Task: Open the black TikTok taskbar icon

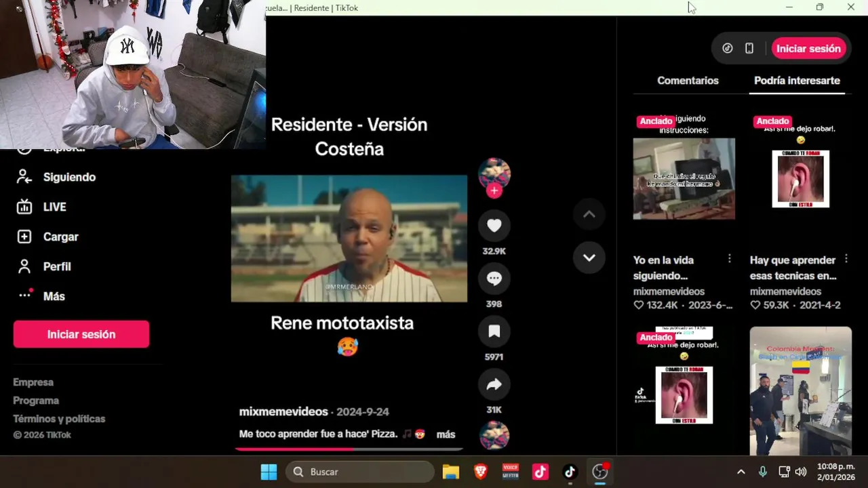Action: [x=570, y=472]
